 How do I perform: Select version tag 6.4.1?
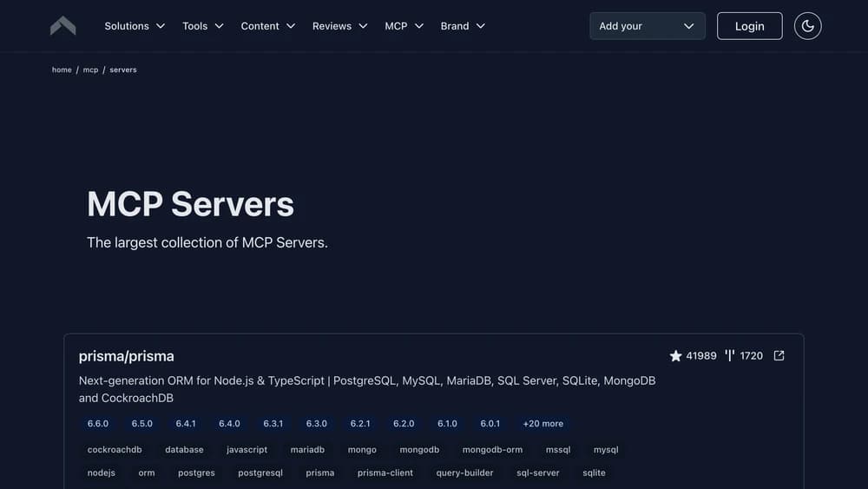[186, 424]
